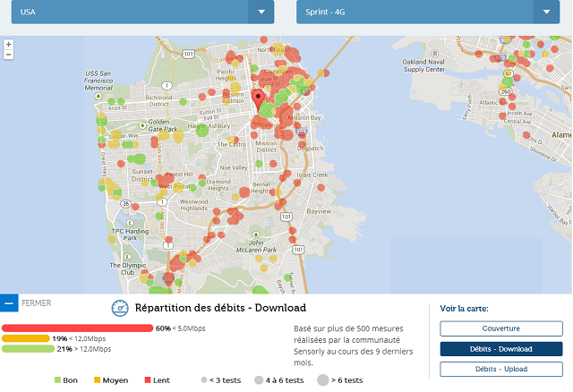Switch to Débits - Download map
Image resolution: width=573 pixels, height=392 pixels.
pyautogui.click(x=501, y=349)
